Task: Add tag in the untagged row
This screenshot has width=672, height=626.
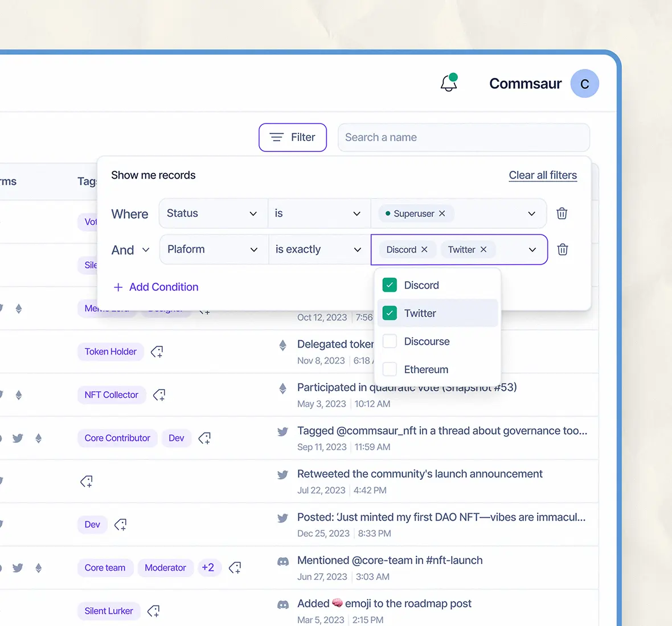Action: click(x=87, y=481)
